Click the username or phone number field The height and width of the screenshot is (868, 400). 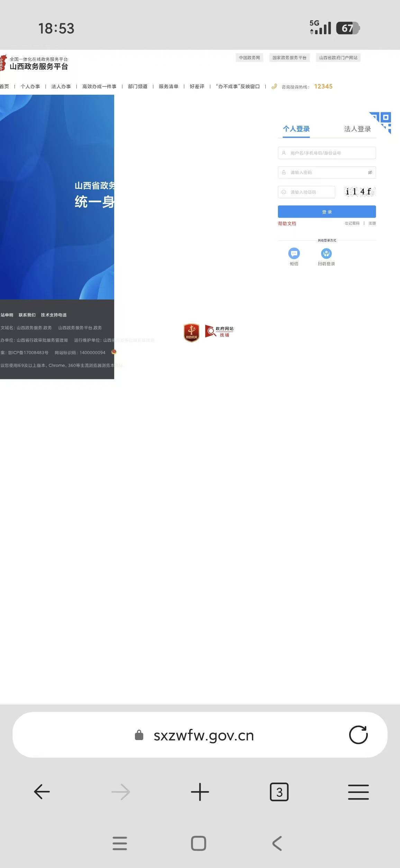pos(327,153)
